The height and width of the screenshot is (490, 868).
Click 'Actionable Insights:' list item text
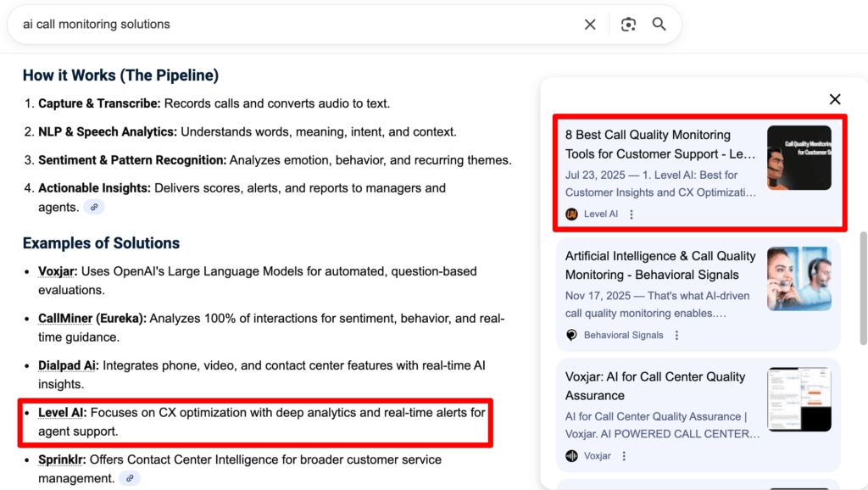tap(242, 198)
